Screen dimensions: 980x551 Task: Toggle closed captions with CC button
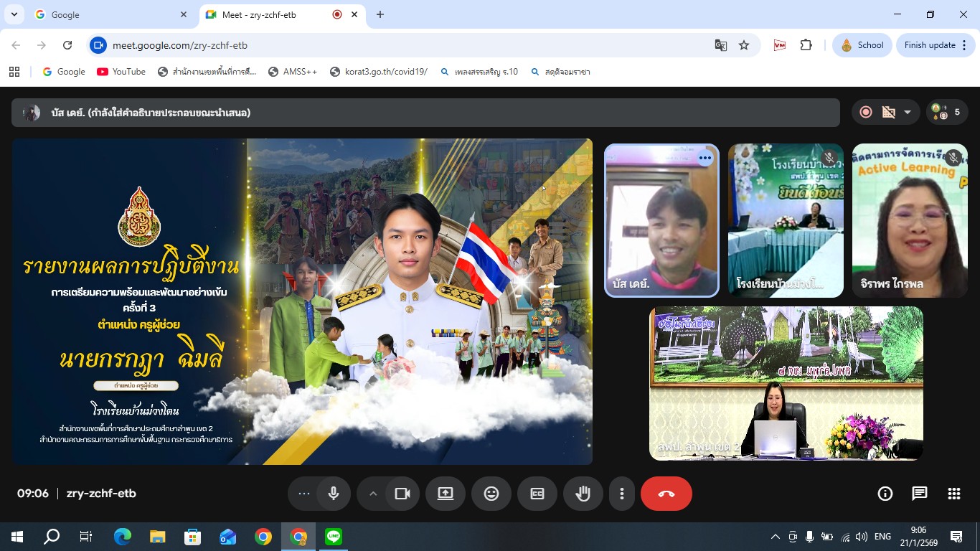[537, 494]
